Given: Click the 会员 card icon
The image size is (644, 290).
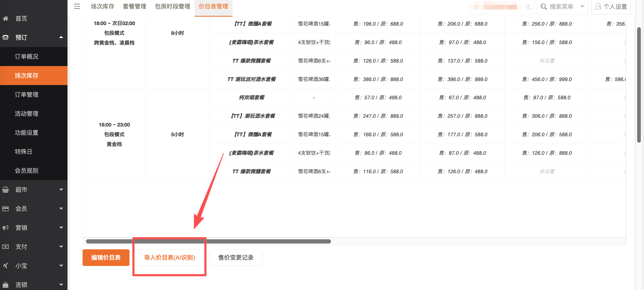Looking at the screenshot, I should (x=6, y=209).
